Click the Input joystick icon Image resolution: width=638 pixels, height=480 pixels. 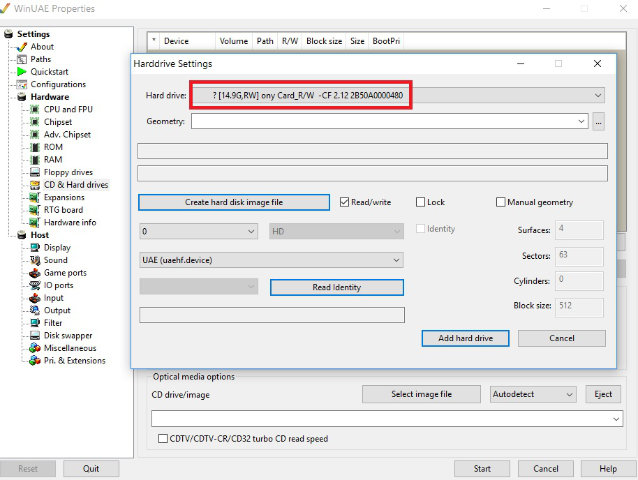35,298
